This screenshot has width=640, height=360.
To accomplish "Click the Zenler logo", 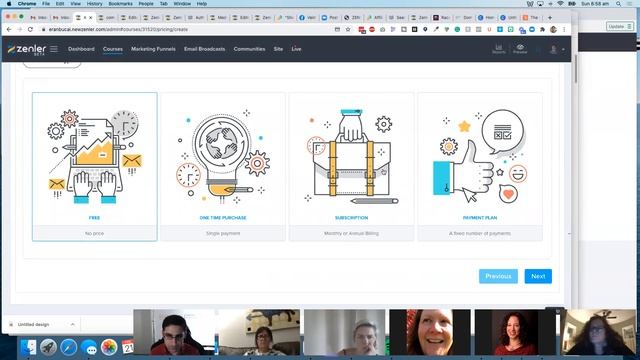I will [x=27, y=49].
